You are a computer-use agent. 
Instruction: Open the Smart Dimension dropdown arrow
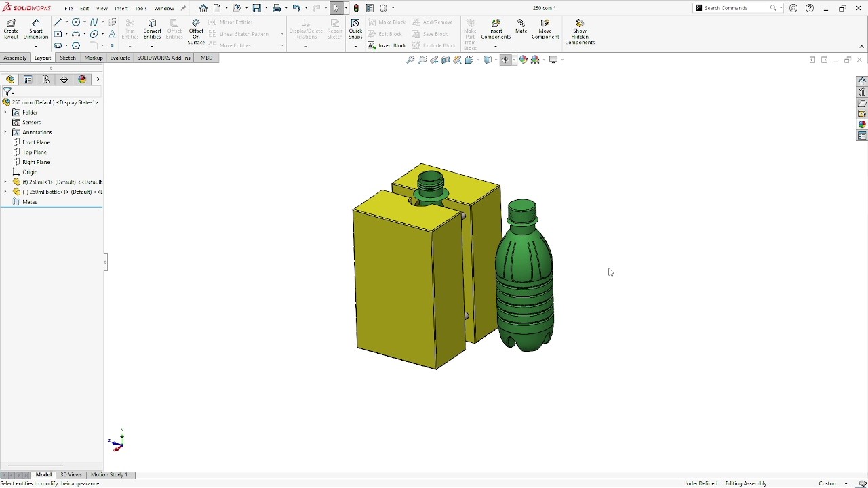pos(35,46)
